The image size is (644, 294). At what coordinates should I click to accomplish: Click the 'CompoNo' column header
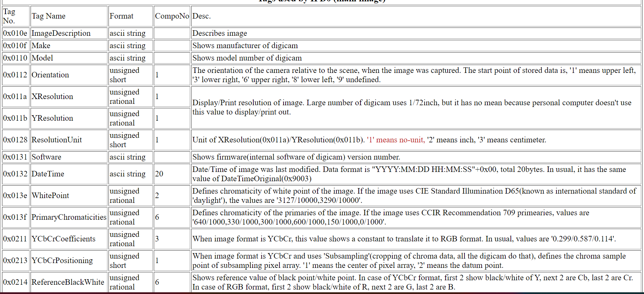(172, 16)
